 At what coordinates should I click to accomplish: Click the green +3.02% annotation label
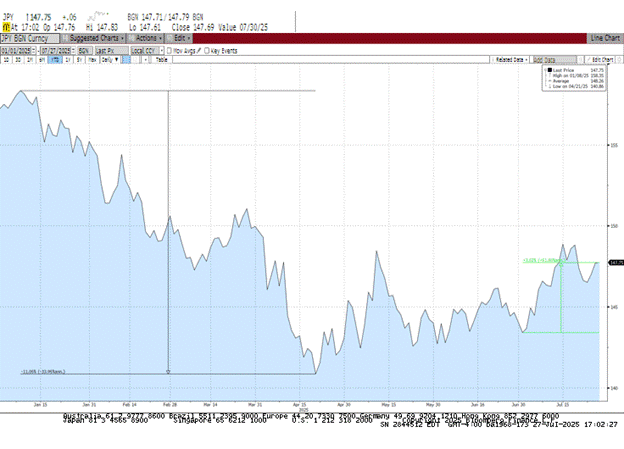coord(543,260)
